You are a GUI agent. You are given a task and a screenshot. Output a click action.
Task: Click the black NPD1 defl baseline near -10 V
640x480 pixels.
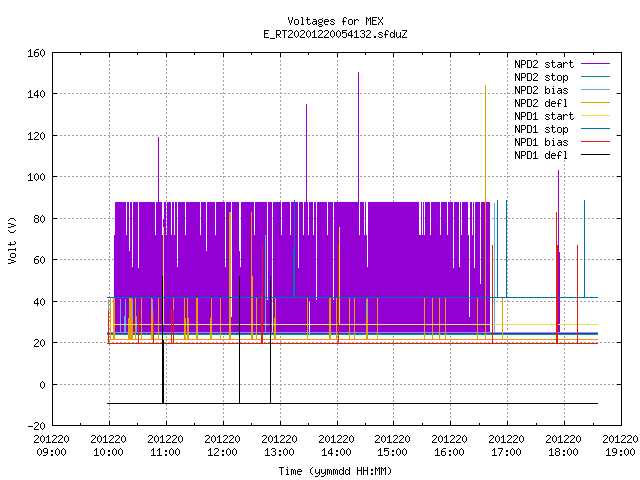click(352, 404)
